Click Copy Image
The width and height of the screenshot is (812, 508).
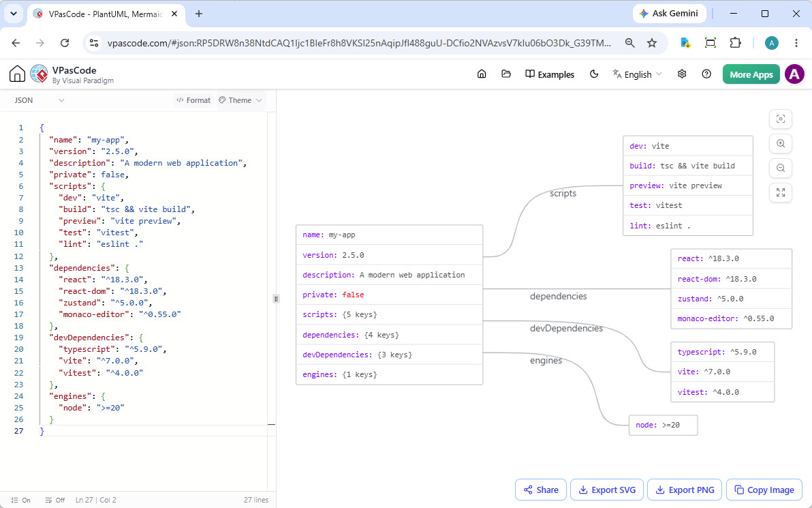[764, 490]
